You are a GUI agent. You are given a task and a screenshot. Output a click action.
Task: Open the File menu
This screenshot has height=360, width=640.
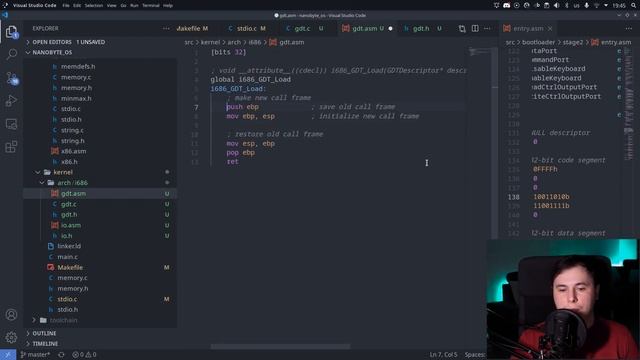(x=66, y=6)
